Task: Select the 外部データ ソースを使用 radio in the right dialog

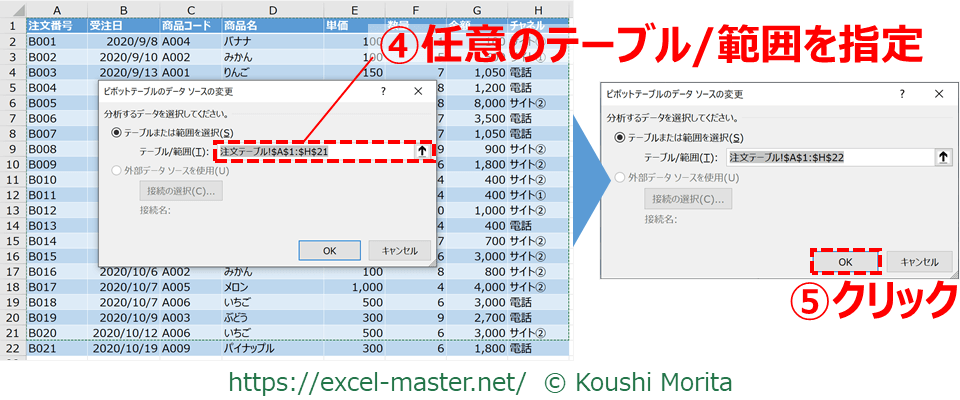Action: click(623, 178)
